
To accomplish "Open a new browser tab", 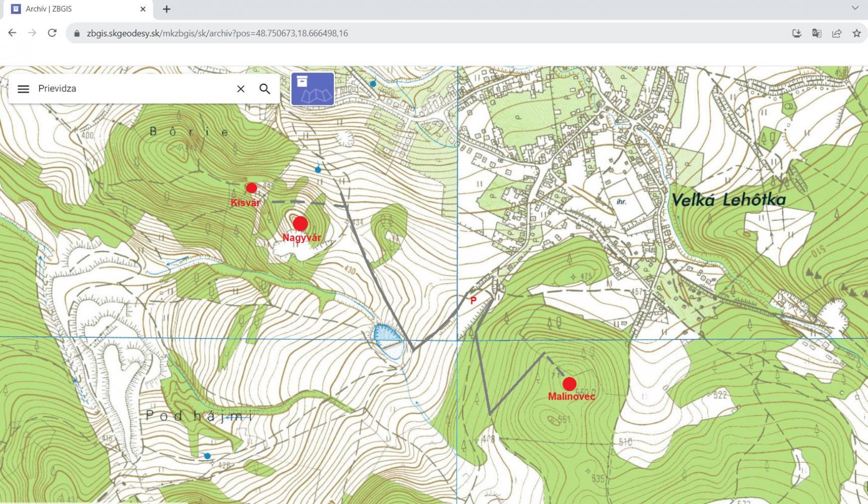I will coord(166,9).
